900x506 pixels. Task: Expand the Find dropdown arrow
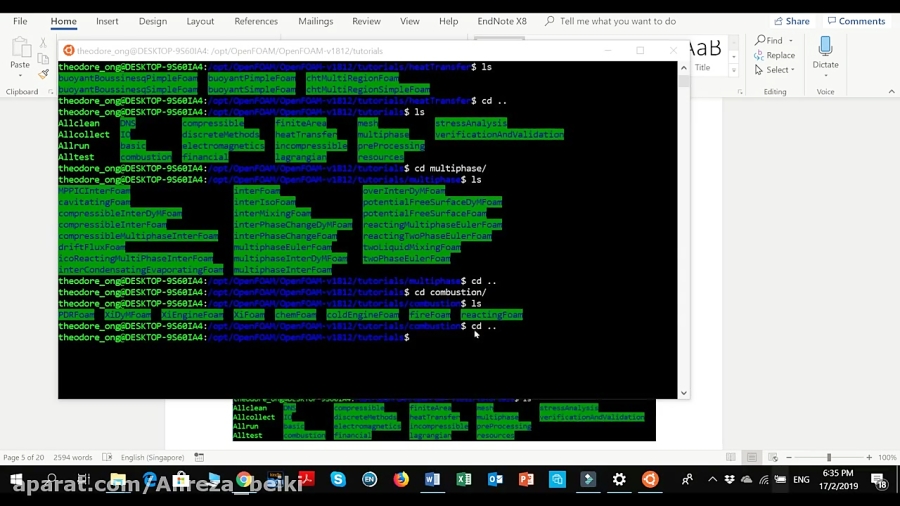[x=791, y=41]
